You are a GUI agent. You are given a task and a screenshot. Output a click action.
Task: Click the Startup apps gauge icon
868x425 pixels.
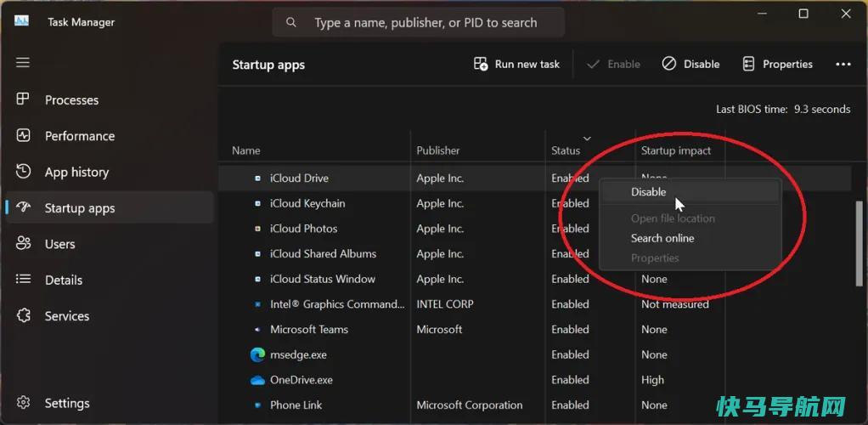click(23, 207)
